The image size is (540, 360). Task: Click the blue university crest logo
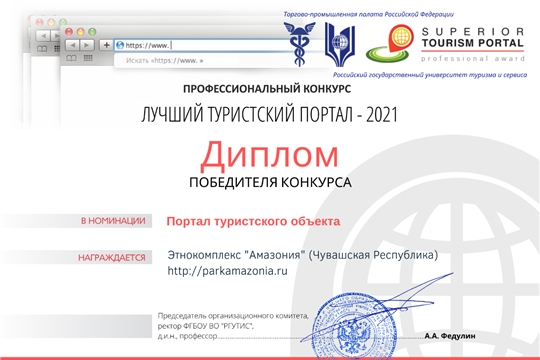click(340, 44)
